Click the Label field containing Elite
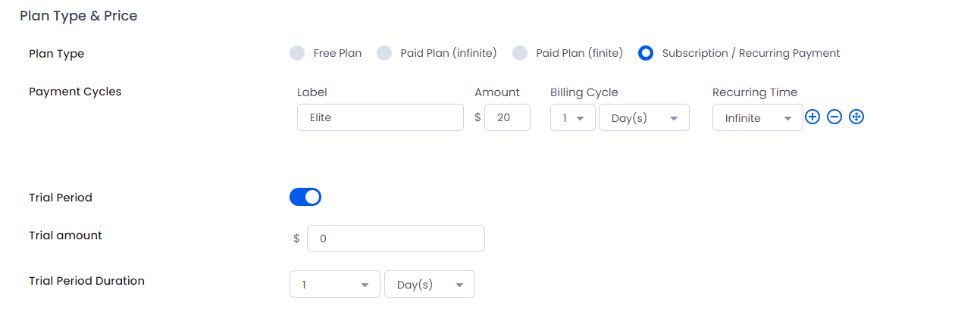Screen dimensions: 980x312 pos(380,117)
